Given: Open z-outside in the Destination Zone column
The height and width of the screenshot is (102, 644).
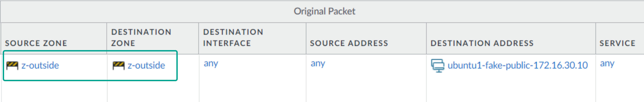Looking at the screenshot, I should 146,66.
